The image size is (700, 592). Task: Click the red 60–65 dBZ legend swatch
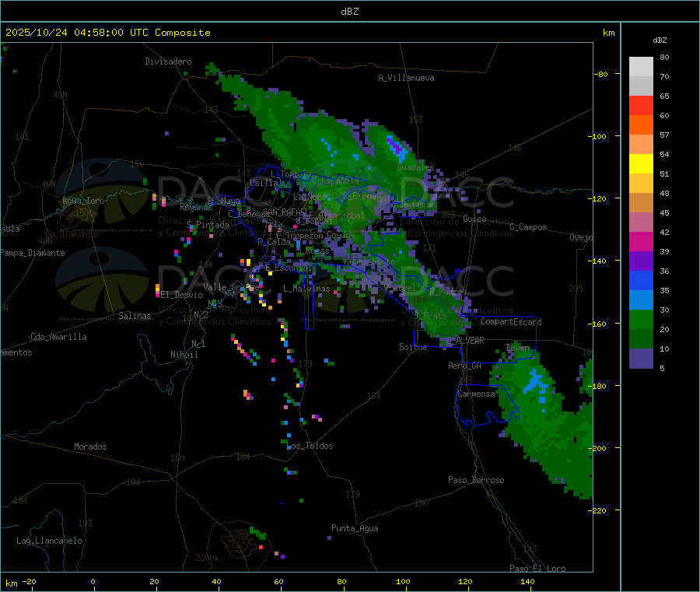click(x=641, y=105)
